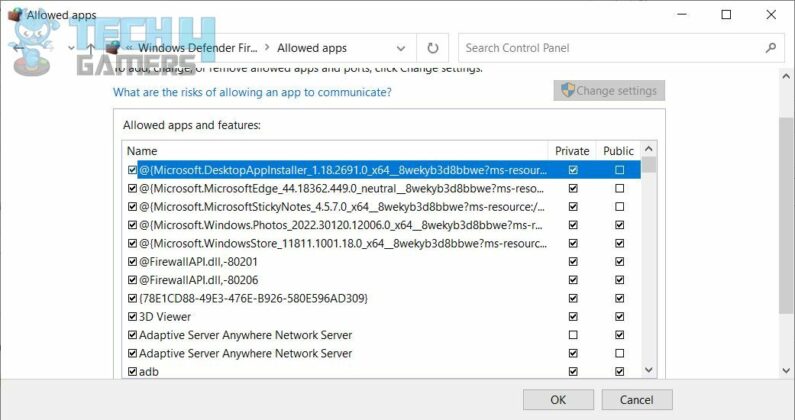Click the OK button
Image resolution: width=795 pixels, height=420 pixels.
point(558,400)
